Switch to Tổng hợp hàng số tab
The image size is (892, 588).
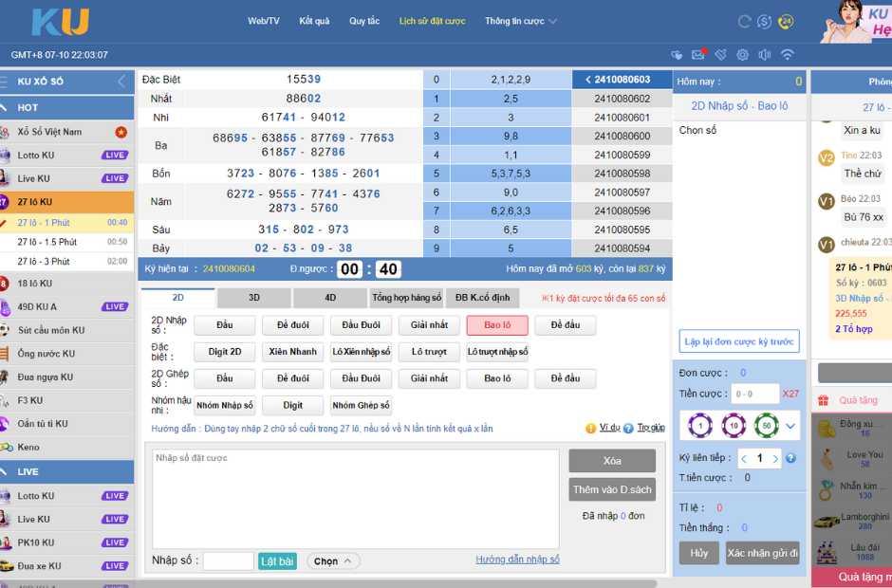point(406,298)
